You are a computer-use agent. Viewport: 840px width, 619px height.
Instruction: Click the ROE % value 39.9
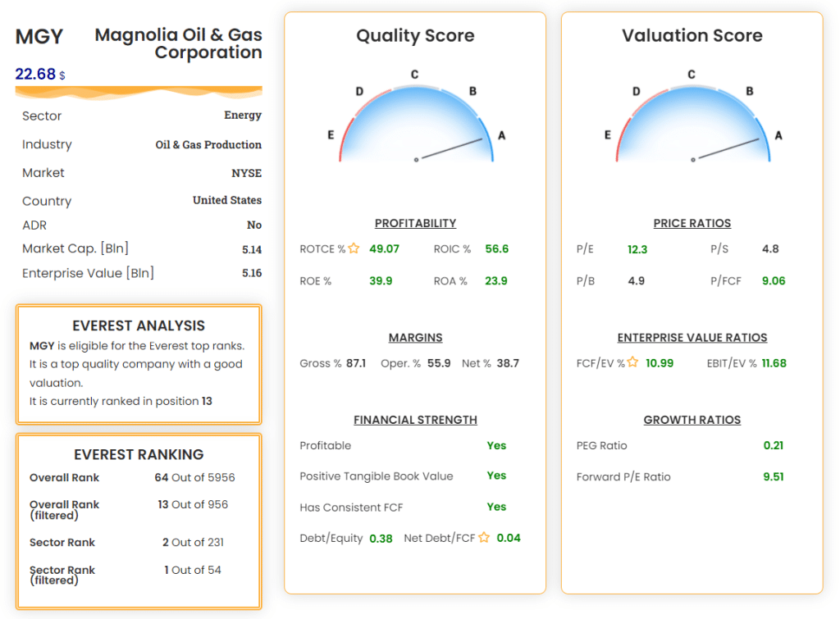[381, 281]
